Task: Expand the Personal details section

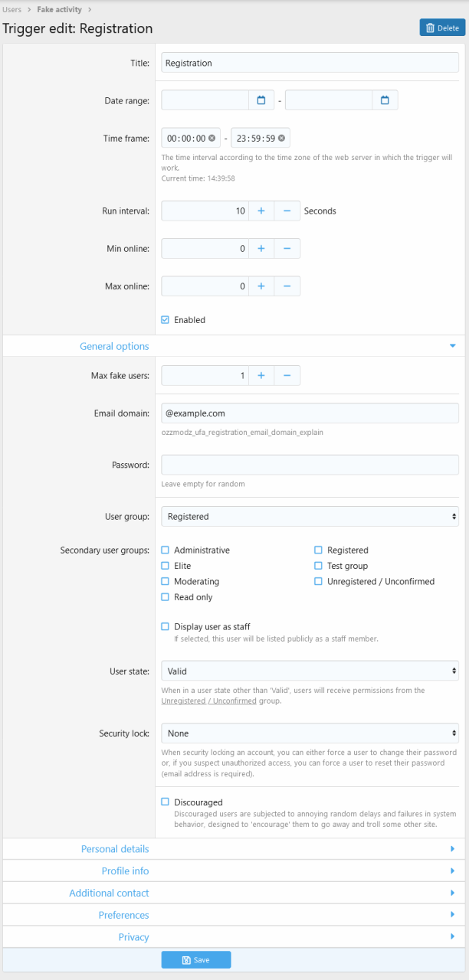Action: (x=115, y=849)
